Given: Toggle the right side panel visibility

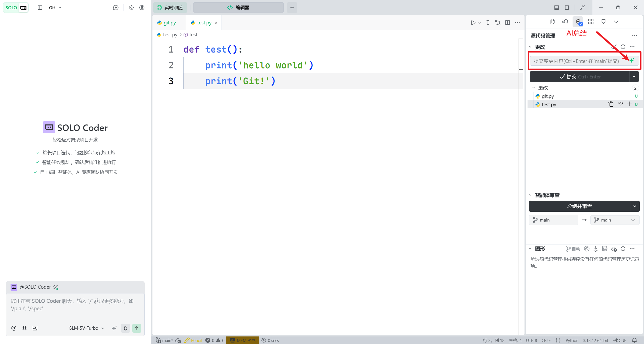Looking at the screenshot, I should [567, 8].
